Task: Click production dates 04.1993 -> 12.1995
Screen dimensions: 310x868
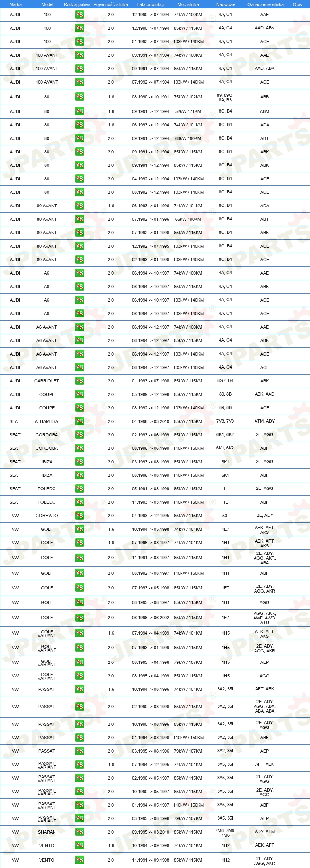Action: [x=151, y=516]
